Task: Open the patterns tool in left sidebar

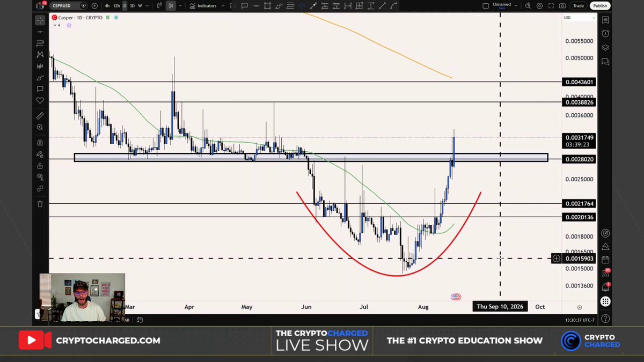Action: (x=40, y=54)
